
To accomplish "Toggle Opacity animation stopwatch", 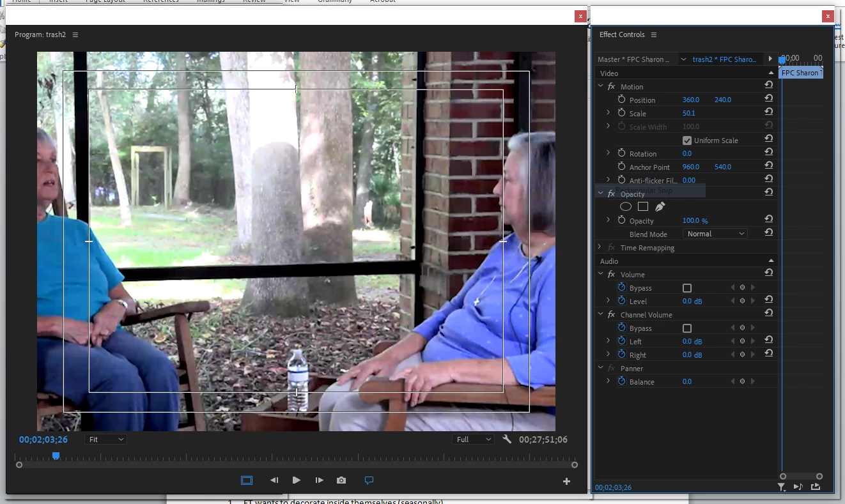I will [x=621, y=220].
